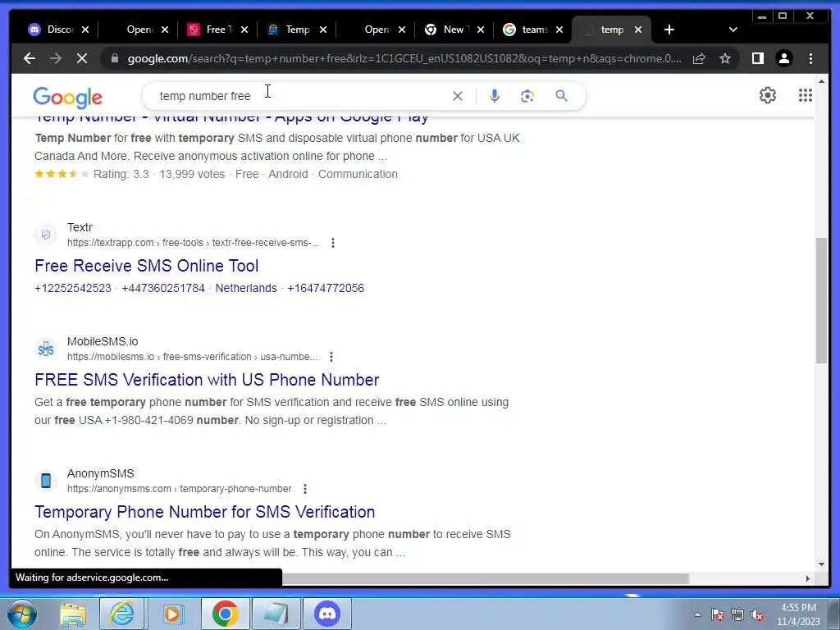Open Temporary Phone Number for SMS Verification
Image resolution: width=840 pixels, height=630 pixels.
pyautogui.click(x=204, y=512)
